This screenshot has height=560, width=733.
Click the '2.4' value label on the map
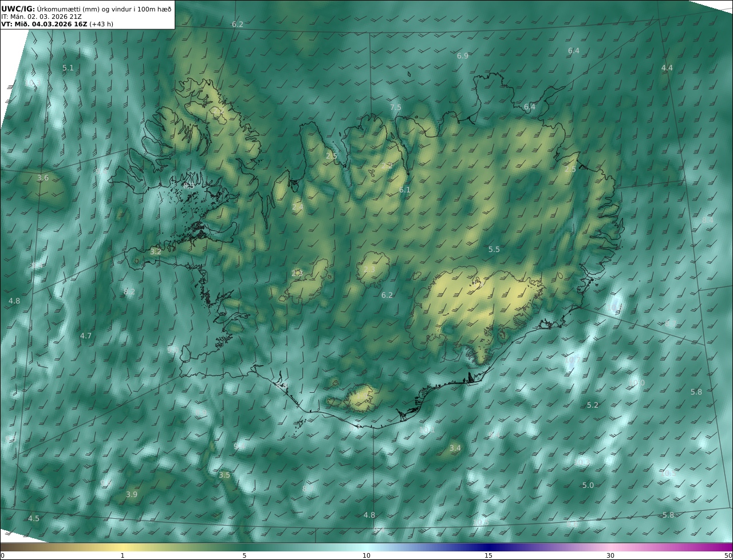click(298, 207)
